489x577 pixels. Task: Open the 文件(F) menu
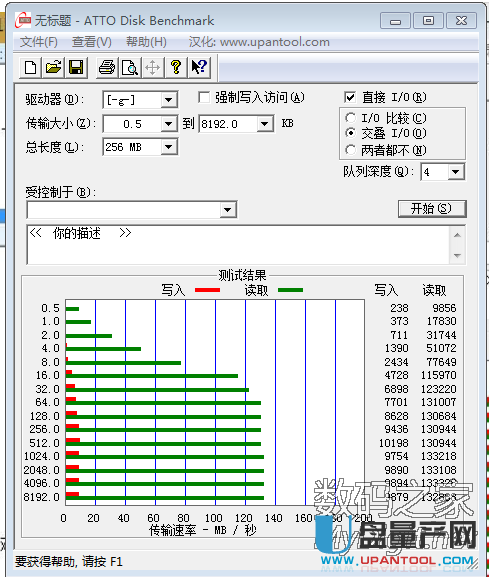(39, 42)
